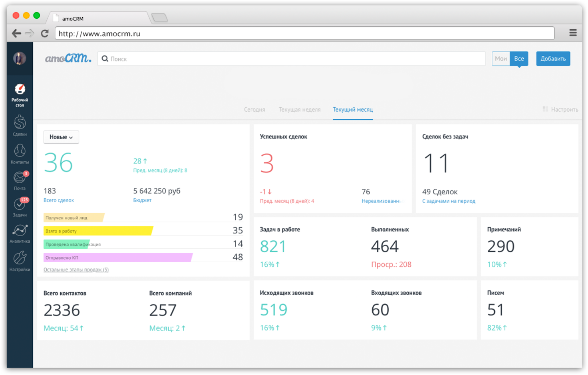Click the Месяц: 2 companies growth
The width and height of the screenshot is (588, 375).
coord(167,328)
